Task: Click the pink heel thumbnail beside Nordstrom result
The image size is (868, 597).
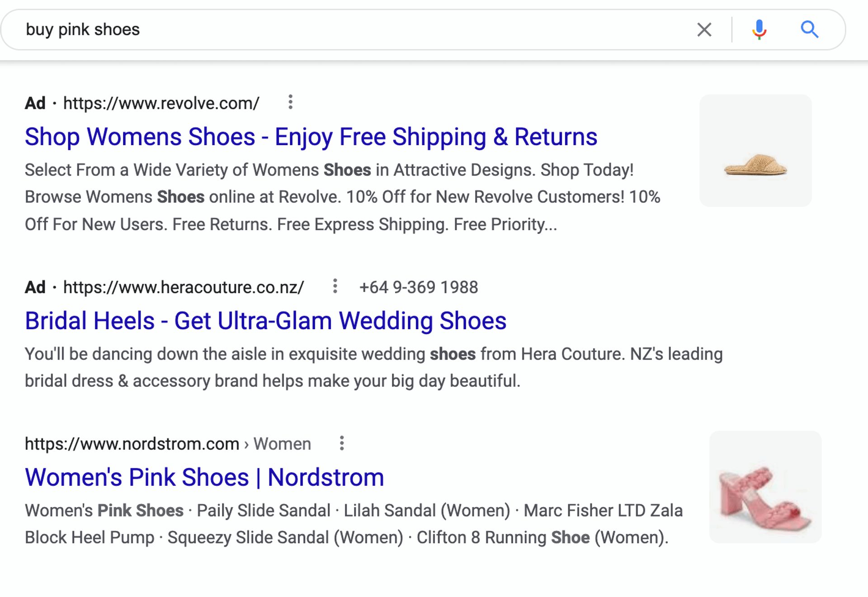Action: 765,488
